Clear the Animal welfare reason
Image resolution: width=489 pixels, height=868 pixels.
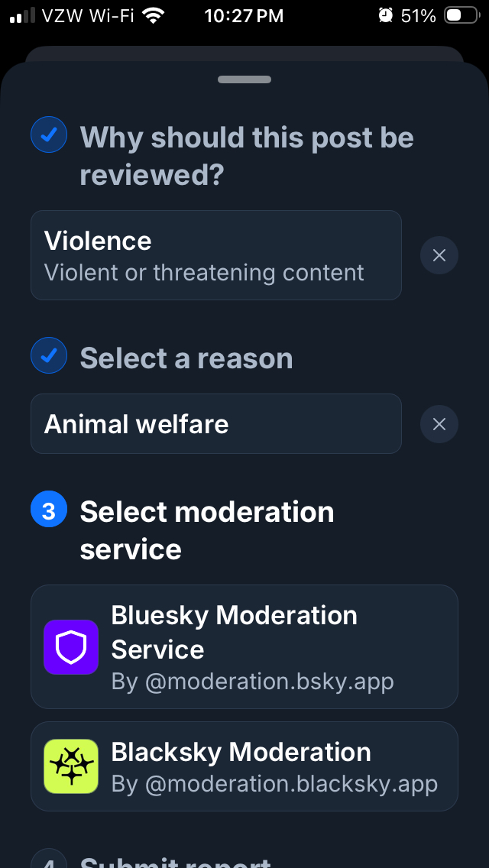pyautogui.click(x=439, y=424)
